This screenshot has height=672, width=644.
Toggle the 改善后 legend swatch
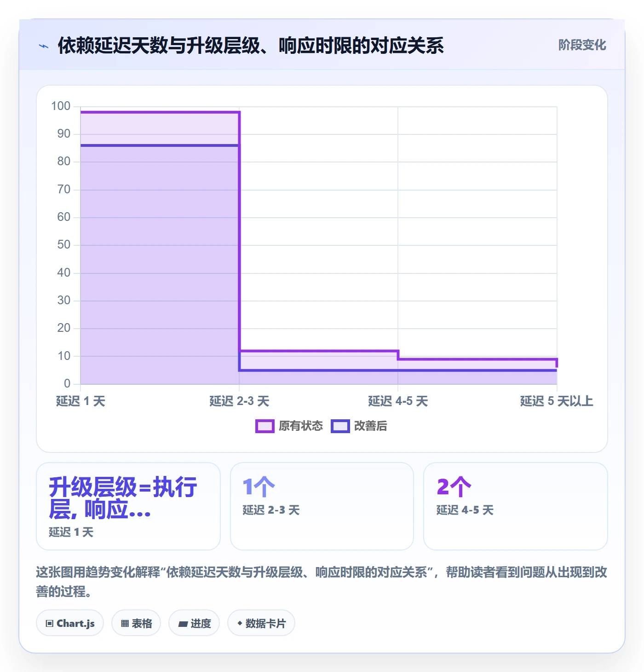340,426
